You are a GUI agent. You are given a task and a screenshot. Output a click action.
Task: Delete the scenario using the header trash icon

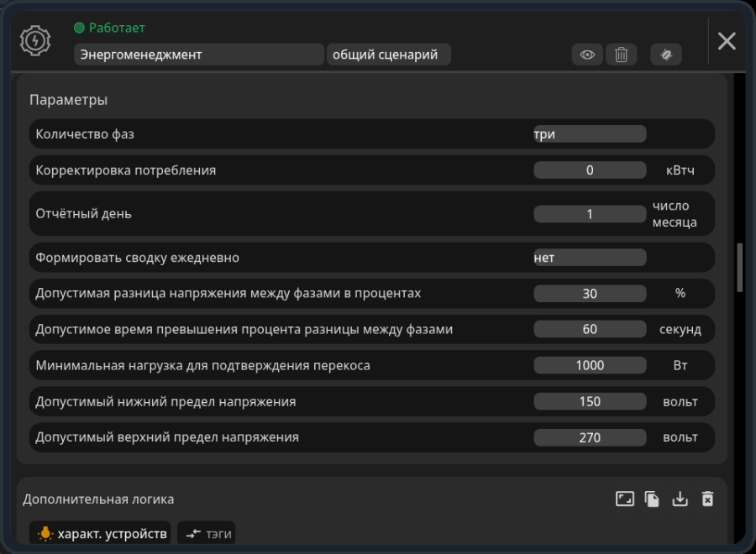pyautogui.click(x=621, y=55)
